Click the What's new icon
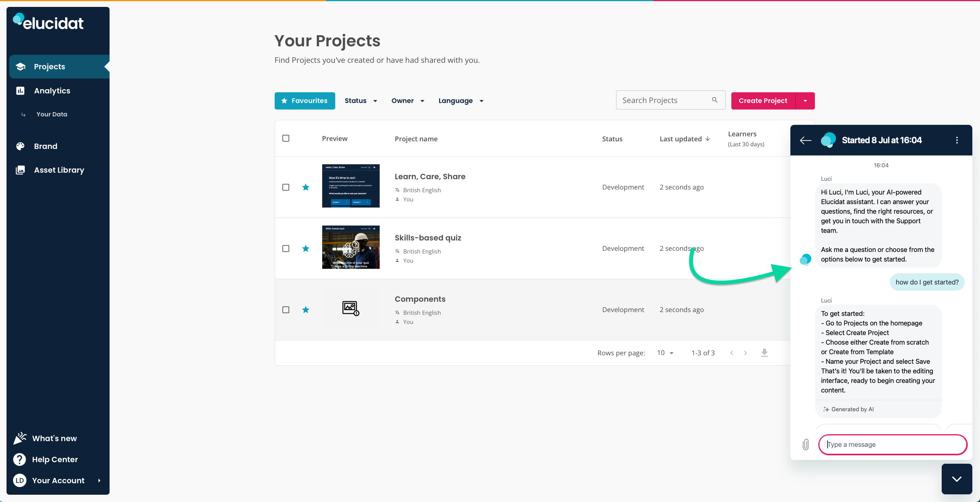The width and height of the screenshot is (980, 502). pyautogui.click(x=20, y=438)
